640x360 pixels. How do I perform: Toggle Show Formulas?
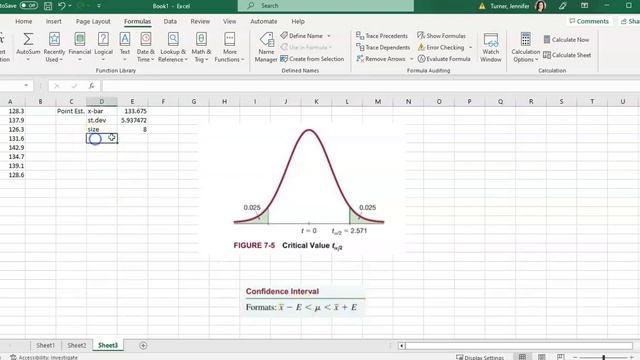click(441, 36)
